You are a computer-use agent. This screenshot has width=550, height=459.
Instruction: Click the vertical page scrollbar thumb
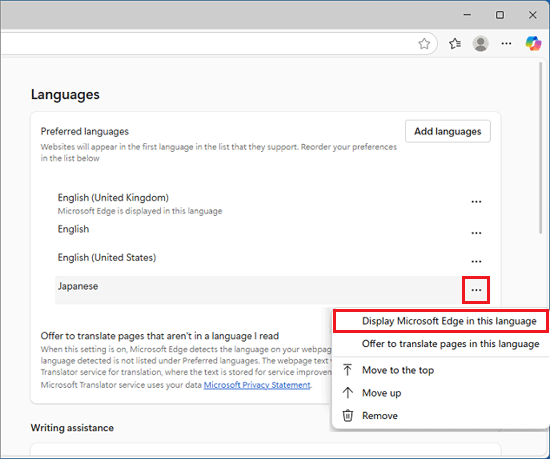[x=541, y=147]
